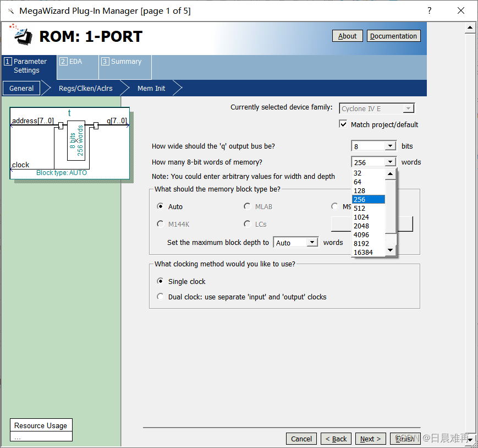Click the q bus width value 8 field

tap(368, 146)
